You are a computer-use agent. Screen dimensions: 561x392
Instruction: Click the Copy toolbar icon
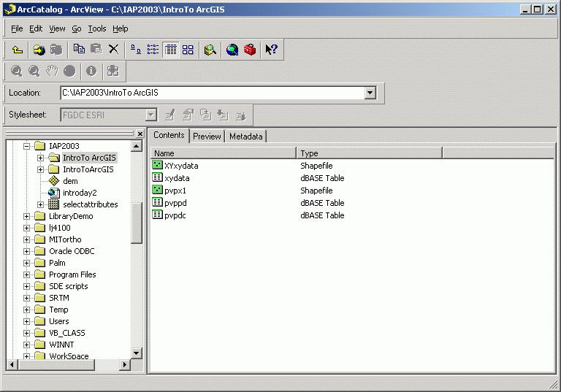point(79,50)
